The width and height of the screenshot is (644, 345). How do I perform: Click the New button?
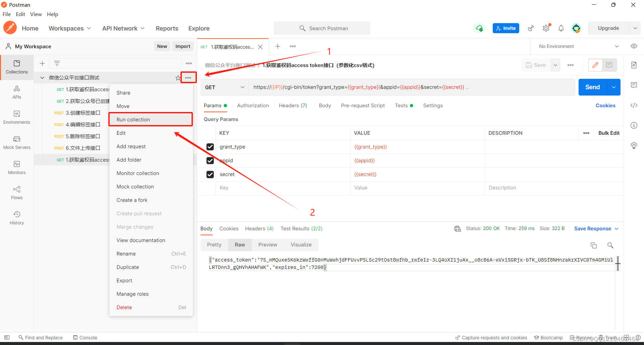click(x=162, y=46)
